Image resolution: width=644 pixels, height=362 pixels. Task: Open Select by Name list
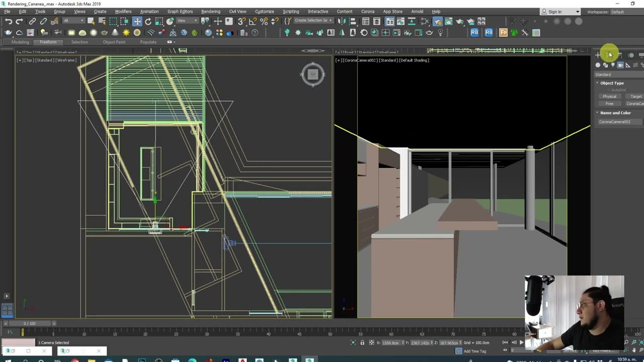tap(102, 21)
